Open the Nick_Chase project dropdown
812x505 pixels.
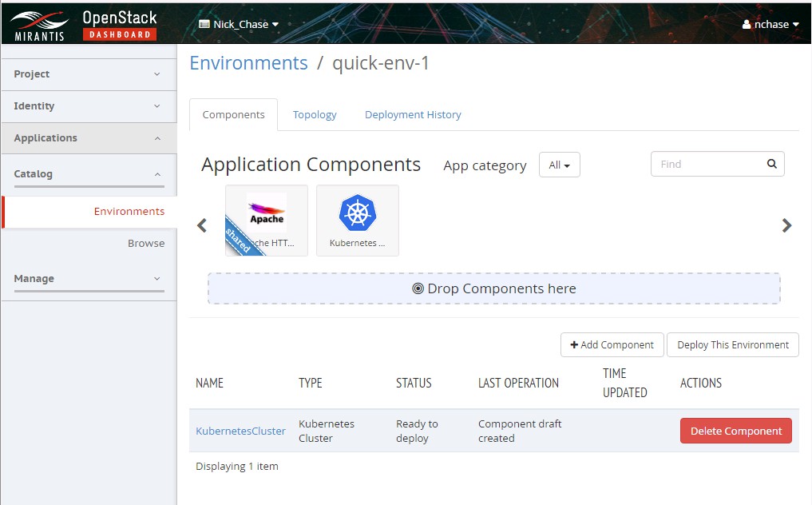click(x=240, y=24)
